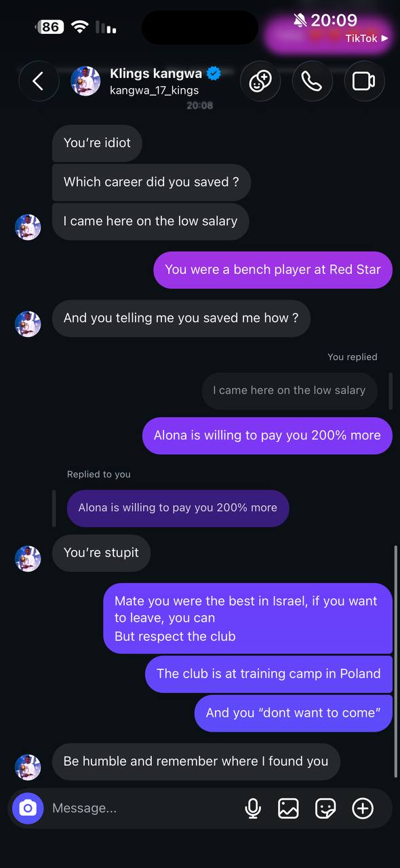The image size is (400, 868).
Task: Select the "You were a bench player at Red Star" message
Action: 273,269
